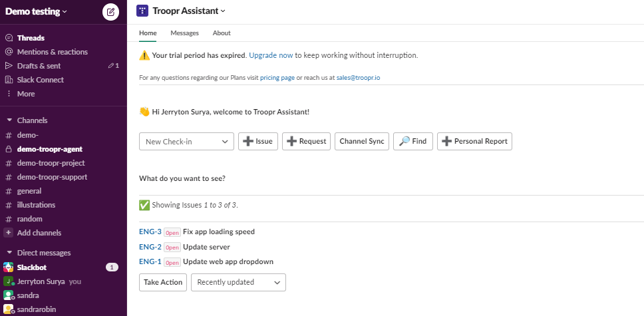
Task: Open issue ENG-2 link
Action: click(150, 247)
